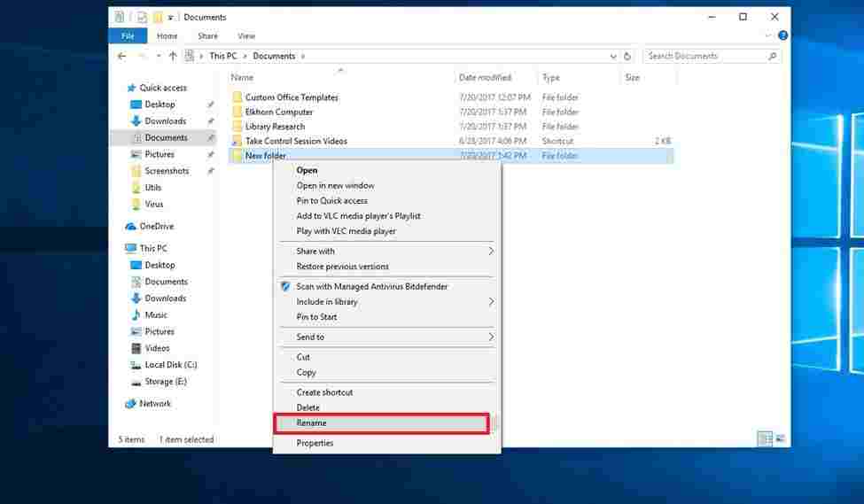Viewport: 864px width, 504px height.
Task: Select Virus folder in sidebar
Action: [x=153, y=204]
